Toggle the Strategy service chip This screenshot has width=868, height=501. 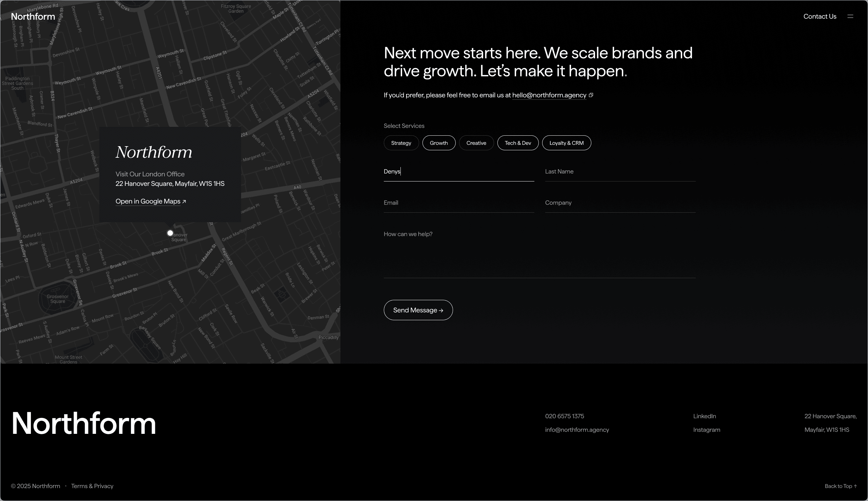[x=401, y=143]
